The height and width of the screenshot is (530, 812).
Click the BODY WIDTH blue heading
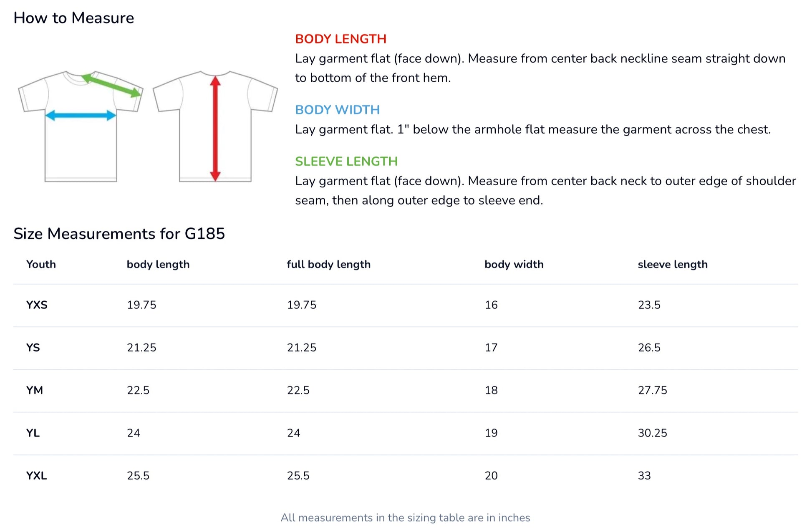(x=337, y=110)
